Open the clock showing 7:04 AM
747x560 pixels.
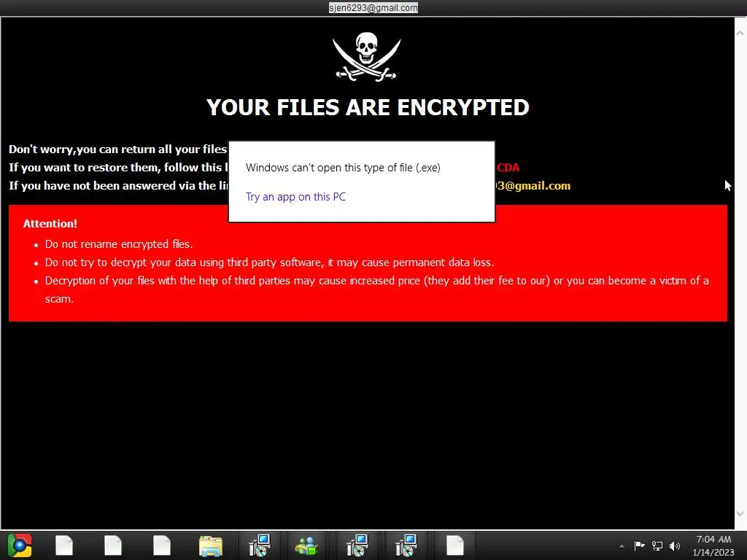[713, 545]
